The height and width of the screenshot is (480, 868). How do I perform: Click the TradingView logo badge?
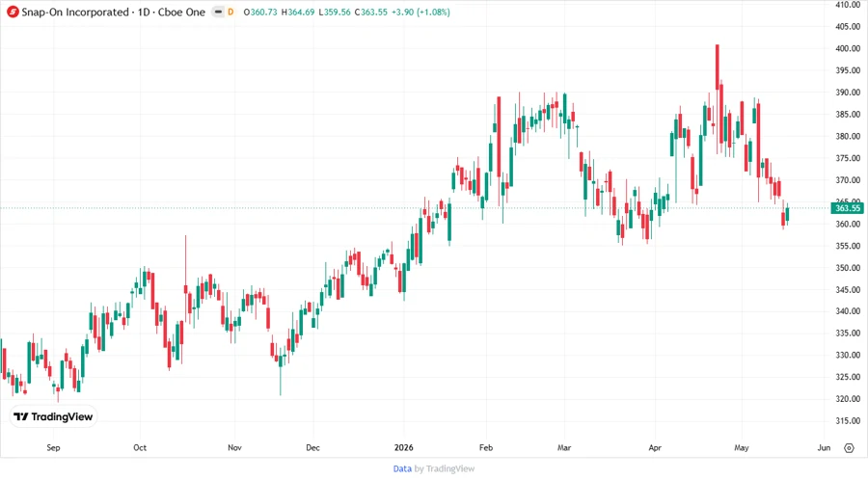54,417
